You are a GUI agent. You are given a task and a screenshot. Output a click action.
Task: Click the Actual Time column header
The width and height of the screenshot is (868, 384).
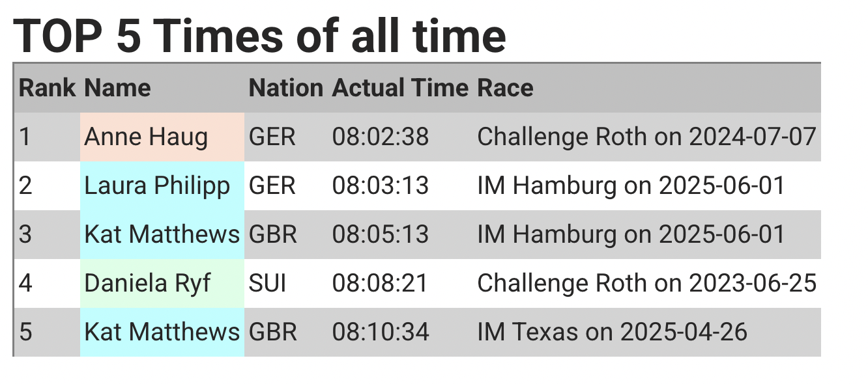[400, 88]
